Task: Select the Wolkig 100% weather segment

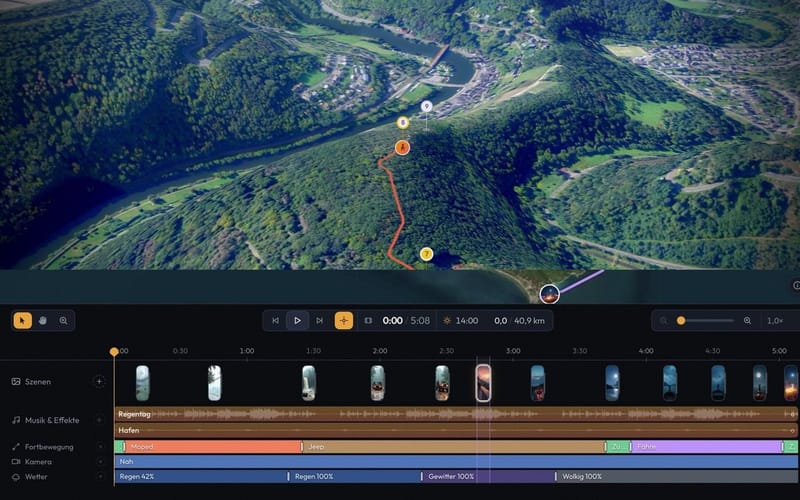Action: pyautogui.click(x=677, y=476)
